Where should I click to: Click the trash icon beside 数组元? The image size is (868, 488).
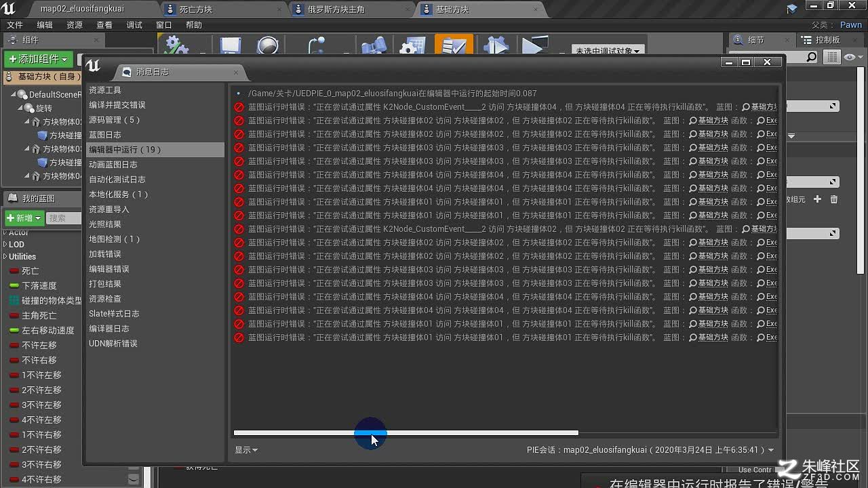[x=834, y=199]
